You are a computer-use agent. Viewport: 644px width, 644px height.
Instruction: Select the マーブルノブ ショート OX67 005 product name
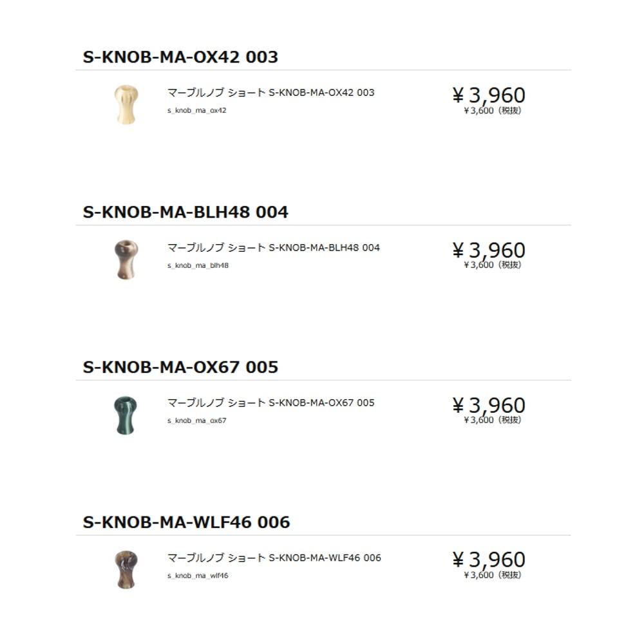pyautogui.click(x=270, y=403)
